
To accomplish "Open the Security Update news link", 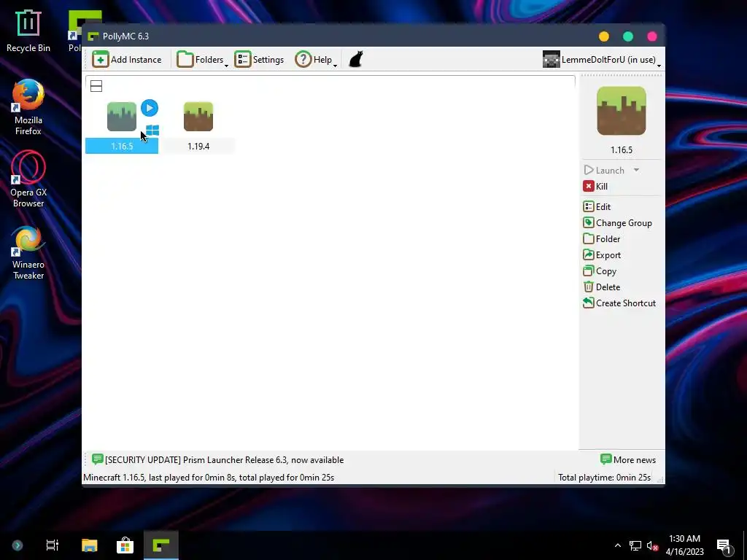I will coord(225,460).
